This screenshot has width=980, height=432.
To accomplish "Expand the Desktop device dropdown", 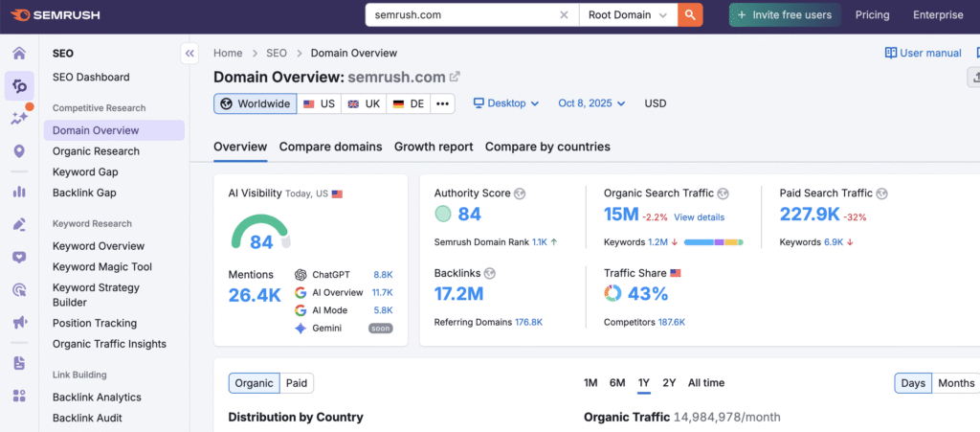I will (x=506, y=103).
